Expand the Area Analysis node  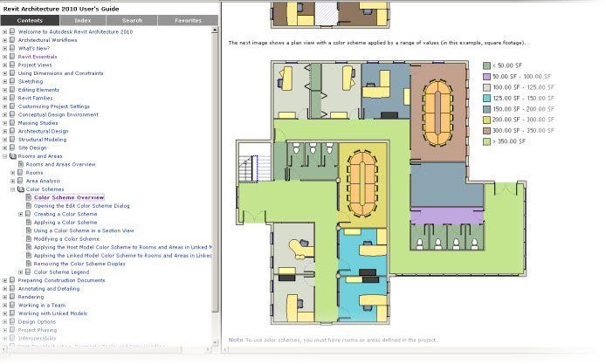(x=13, y=181)
